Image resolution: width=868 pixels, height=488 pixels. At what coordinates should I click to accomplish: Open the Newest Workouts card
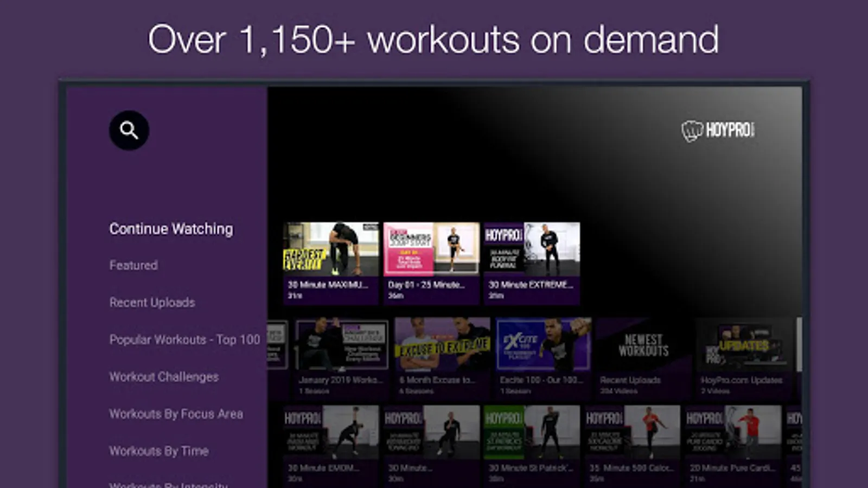[643, 358]
